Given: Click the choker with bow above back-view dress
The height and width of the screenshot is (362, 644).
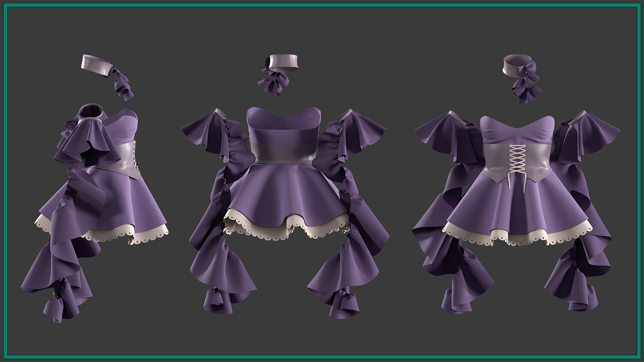Looking at the screenshot, I should click(x=522, y=79).
